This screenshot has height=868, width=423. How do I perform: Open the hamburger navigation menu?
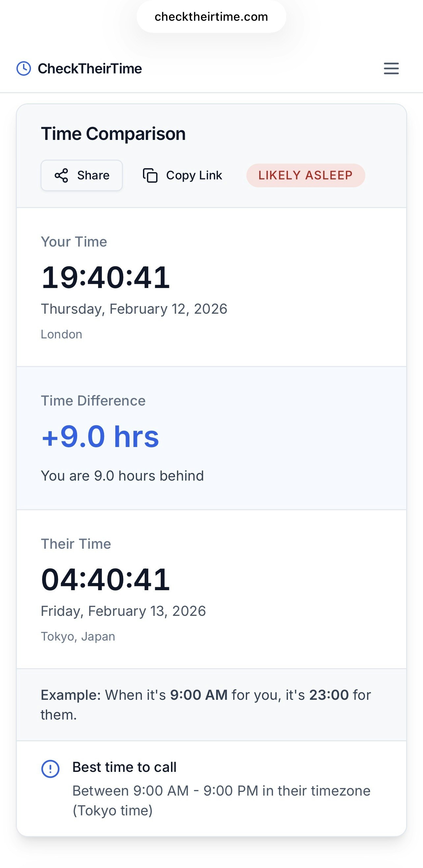pos(391,69)
